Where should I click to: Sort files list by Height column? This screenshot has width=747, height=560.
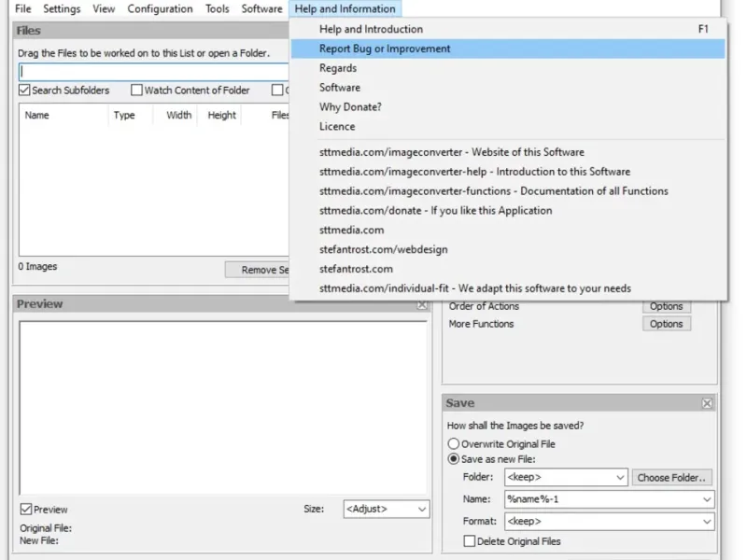click(219, 115)
